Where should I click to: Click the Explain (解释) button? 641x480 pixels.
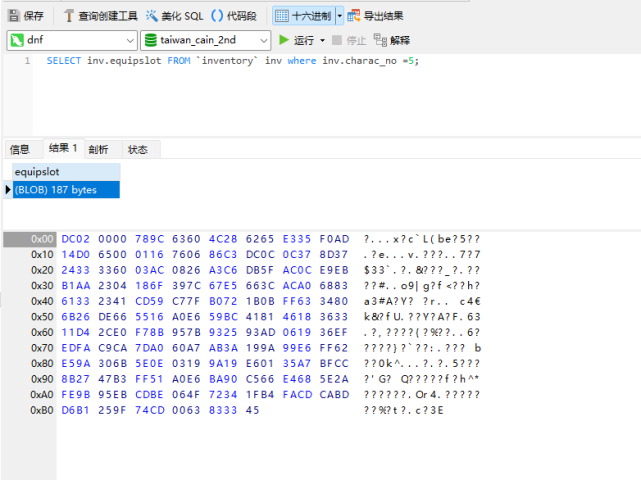pos(392,40)
